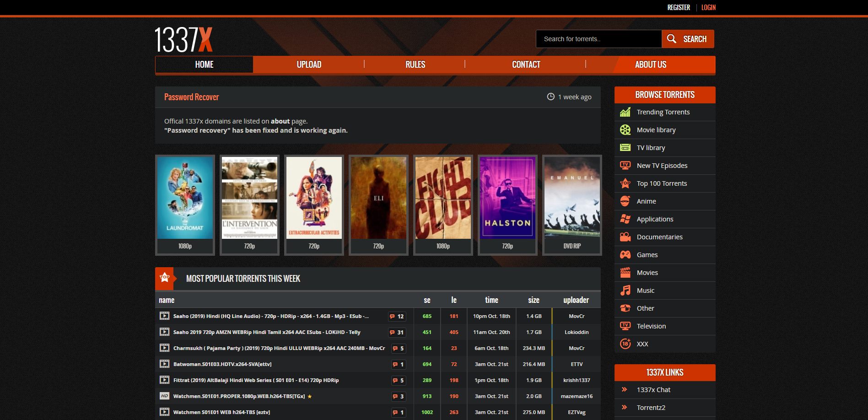The height and width of the screenshot is (420, 868).
Task: Click the comments icon on the Saaho HDRip row
Action: pyautogui.click(x=392, y=317)
